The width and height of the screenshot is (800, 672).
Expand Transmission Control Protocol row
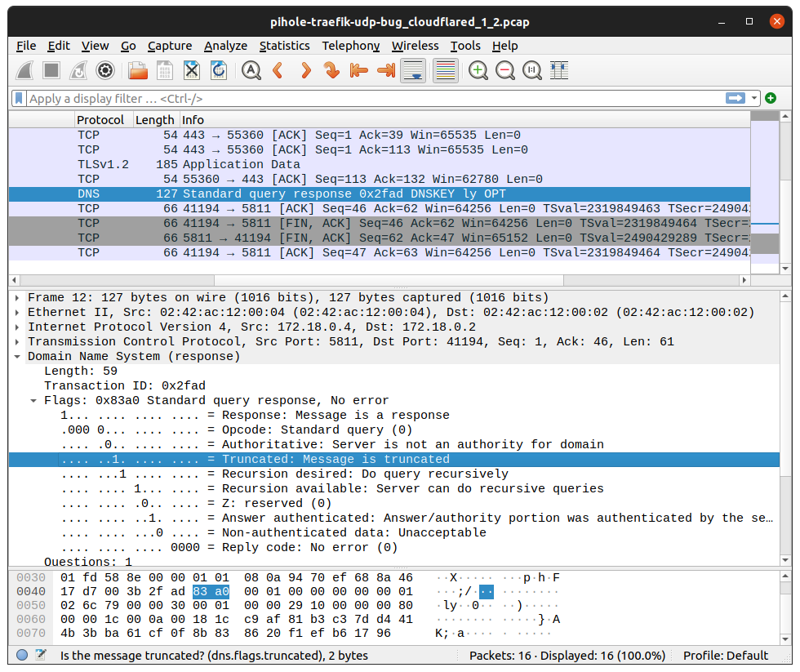[x=17, y=342]
